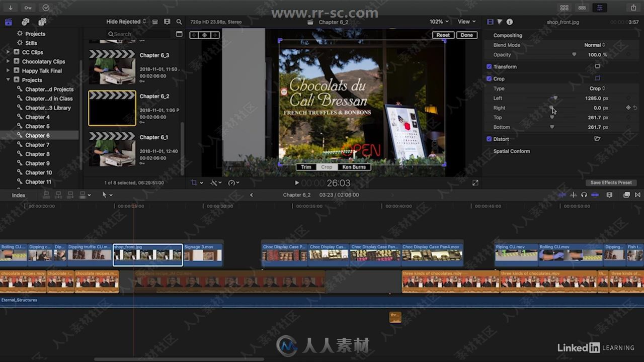Open clip appearance filmstrip icon
This screenshot has width=644, height=362.
click(x=609, y=195)
